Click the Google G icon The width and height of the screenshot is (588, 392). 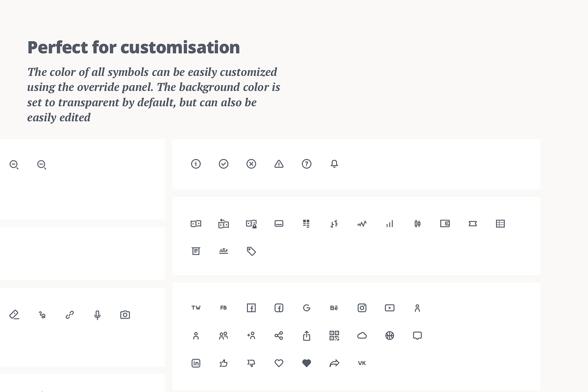(x=307, y=308)
